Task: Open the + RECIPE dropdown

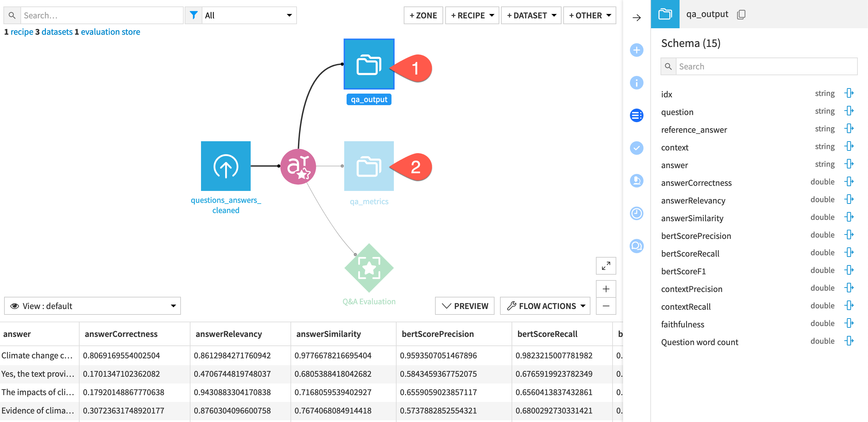Action: pos(472,15)
